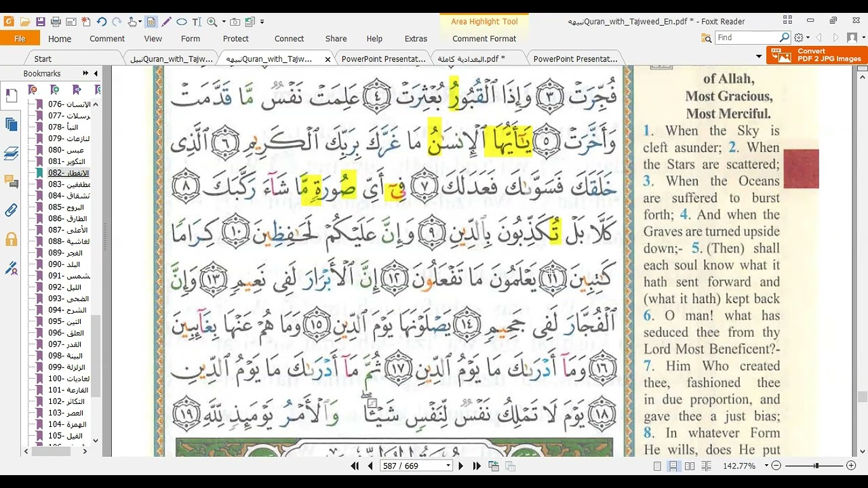Switch to the Comment ribbon tab

click(x=107, y=39)
